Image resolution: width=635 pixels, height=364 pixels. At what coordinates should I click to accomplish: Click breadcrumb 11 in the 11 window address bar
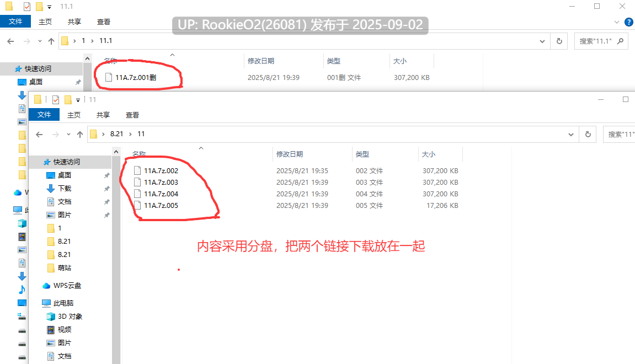tap(141, 133)
